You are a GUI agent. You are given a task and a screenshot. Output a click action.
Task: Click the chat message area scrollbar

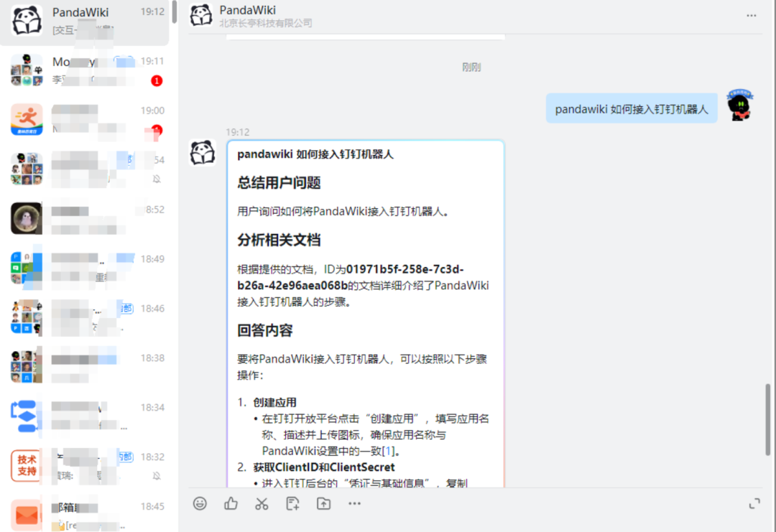[x=767, y=419]
